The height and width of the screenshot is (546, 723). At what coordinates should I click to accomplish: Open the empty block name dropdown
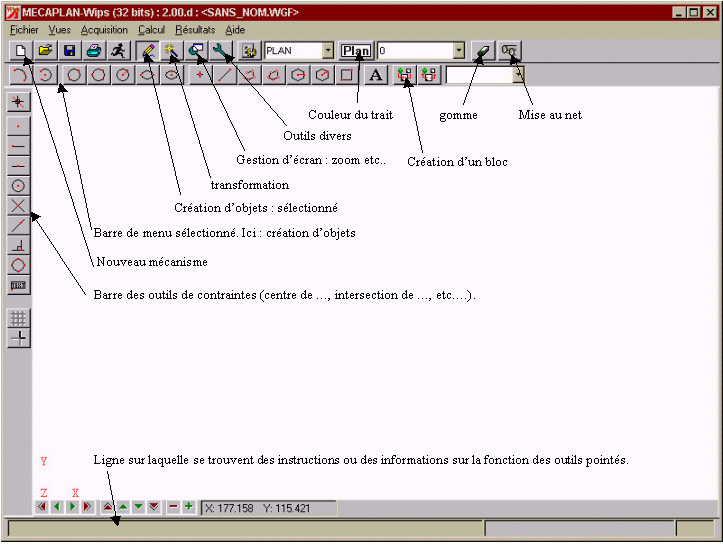(519, 75)
